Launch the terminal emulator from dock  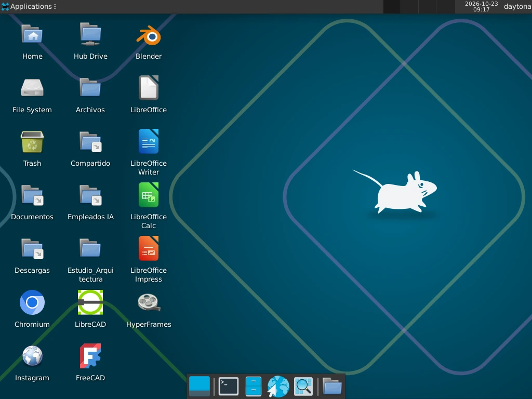coord(229,386)
